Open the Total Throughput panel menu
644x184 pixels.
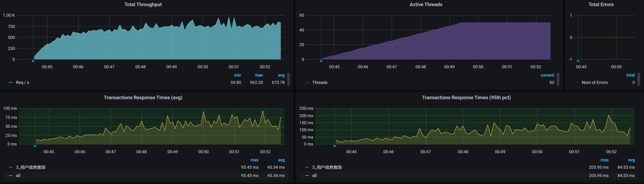(143, 5)
